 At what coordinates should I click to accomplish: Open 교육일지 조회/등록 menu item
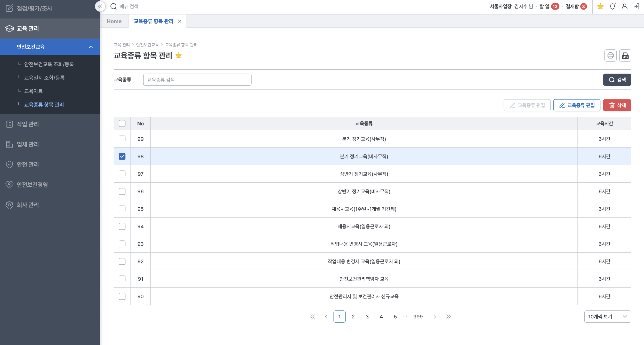coord(44,78)
